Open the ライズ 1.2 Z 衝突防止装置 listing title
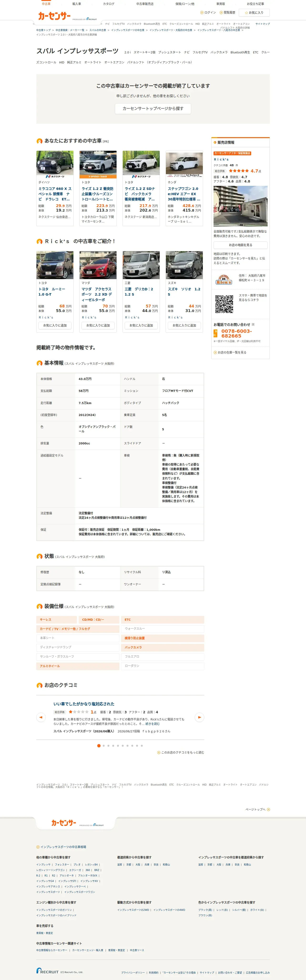Screen dimensions: 306x980 pos(98,194)
